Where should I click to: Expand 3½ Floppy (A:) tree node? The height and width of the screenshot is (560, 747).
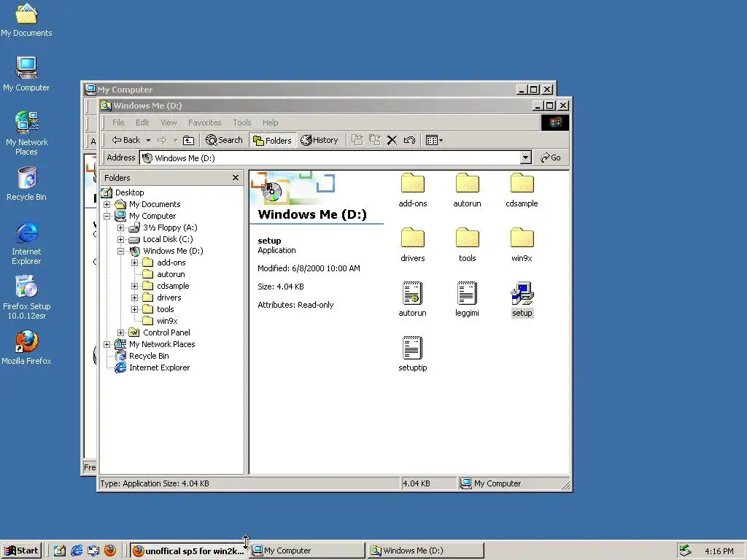point(120,227)
